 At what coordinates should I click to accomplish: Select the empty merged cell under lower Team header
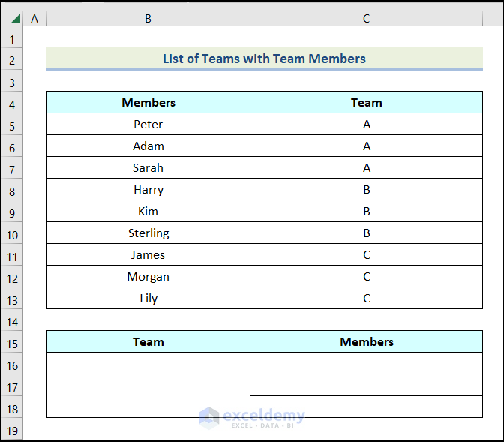(148, 385)
